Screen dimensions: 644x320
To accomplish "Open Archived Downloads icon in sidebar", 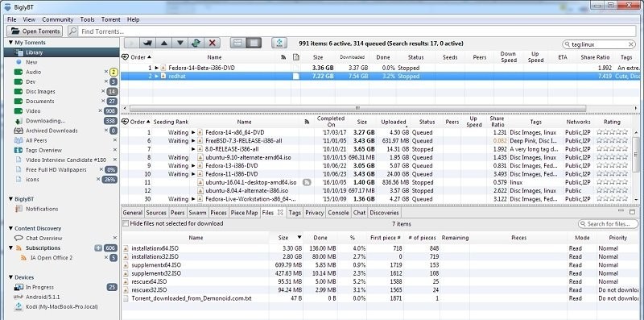I will pos(19,131).
